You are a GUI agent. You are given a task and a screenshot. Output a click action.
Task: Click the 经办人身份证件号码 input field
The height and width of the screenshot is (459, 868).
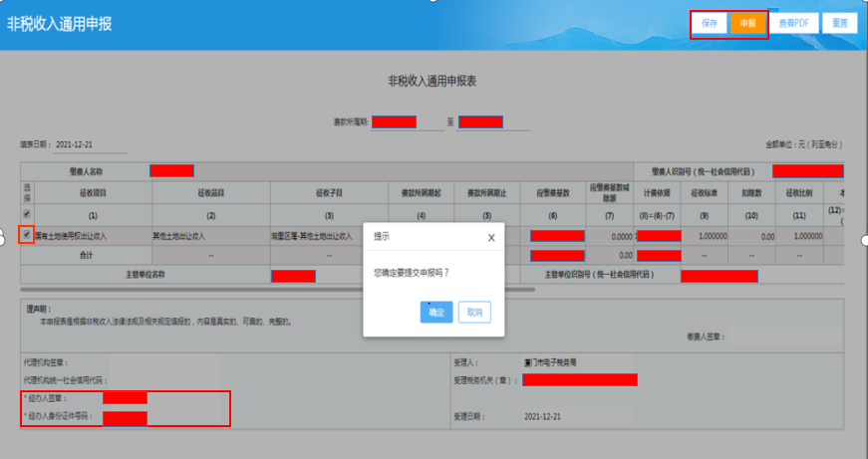coord(165,418)
